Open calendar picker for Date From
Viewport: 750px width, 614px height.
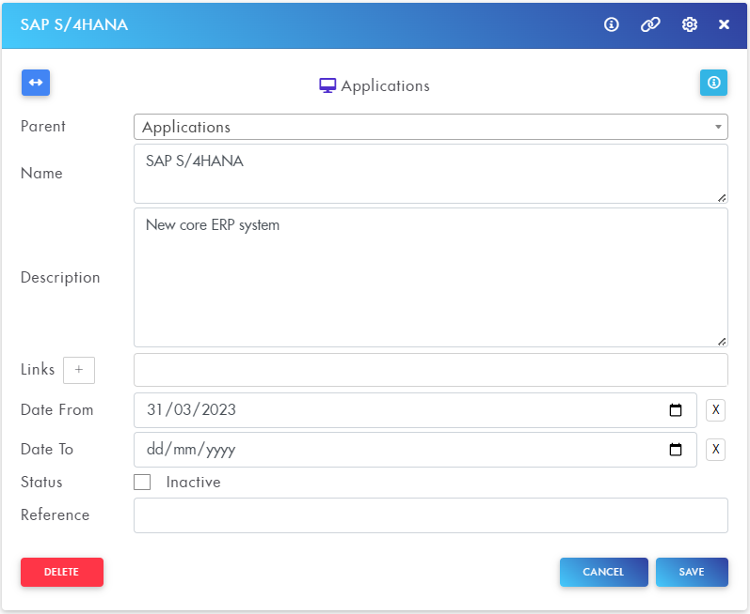675,410
